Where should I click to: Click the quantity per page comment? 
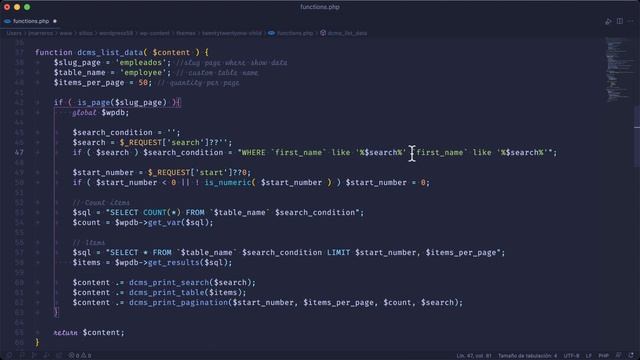click(x=198, y=82)
